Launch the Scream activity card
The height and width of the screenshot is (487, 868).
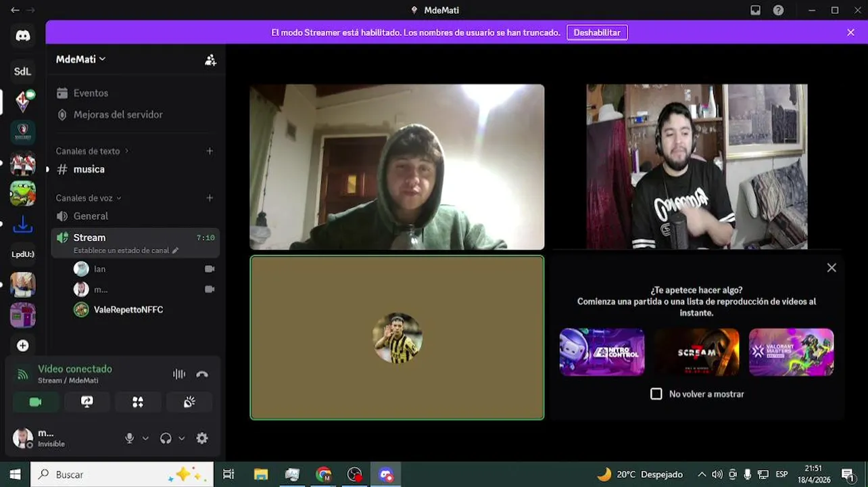(696, 352)
